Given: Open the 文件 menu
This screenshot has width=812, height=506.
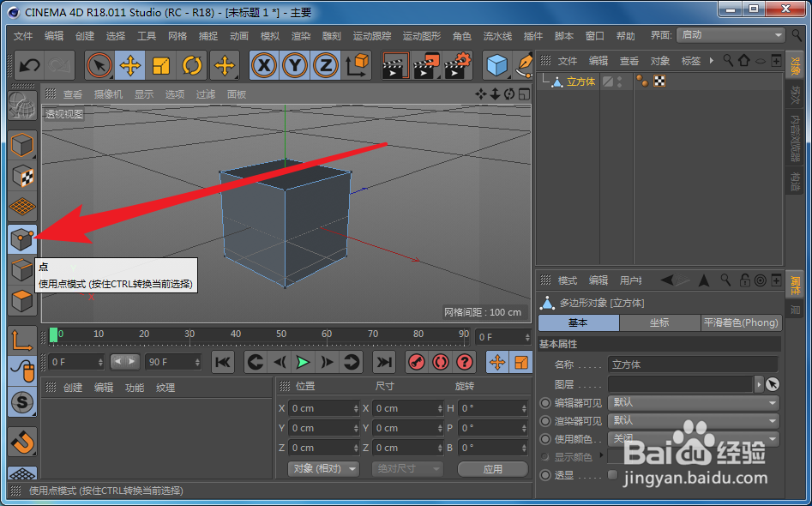Looking at the screenshot, I should [x=23, y=36].
